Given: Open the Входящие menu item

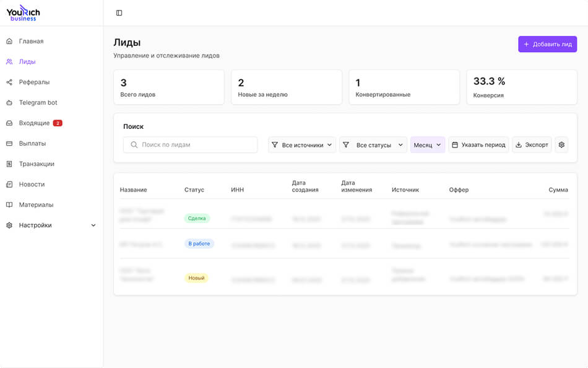Looking at the screenshot, I should coord(34,123).
